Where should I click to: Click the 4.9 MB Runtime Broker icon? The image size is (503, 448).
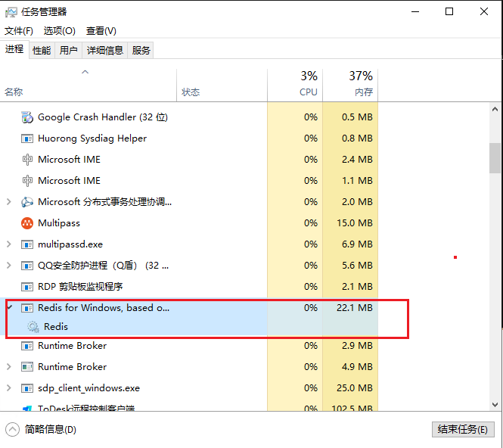[x=27, y=367]
